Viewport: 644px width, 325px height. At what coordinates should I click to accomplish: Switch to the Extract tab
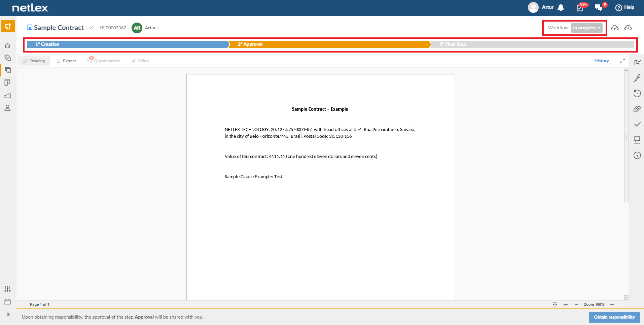[66, 61]
